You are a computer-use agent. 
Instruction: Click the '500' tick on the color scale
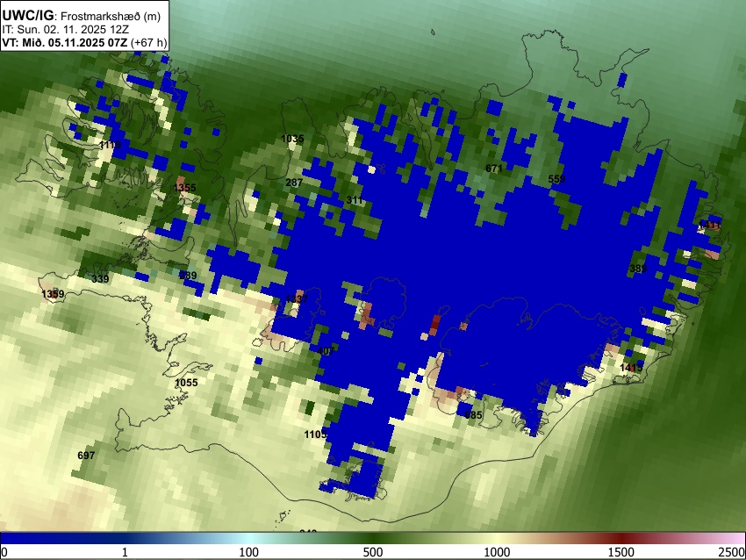[373, 552]
